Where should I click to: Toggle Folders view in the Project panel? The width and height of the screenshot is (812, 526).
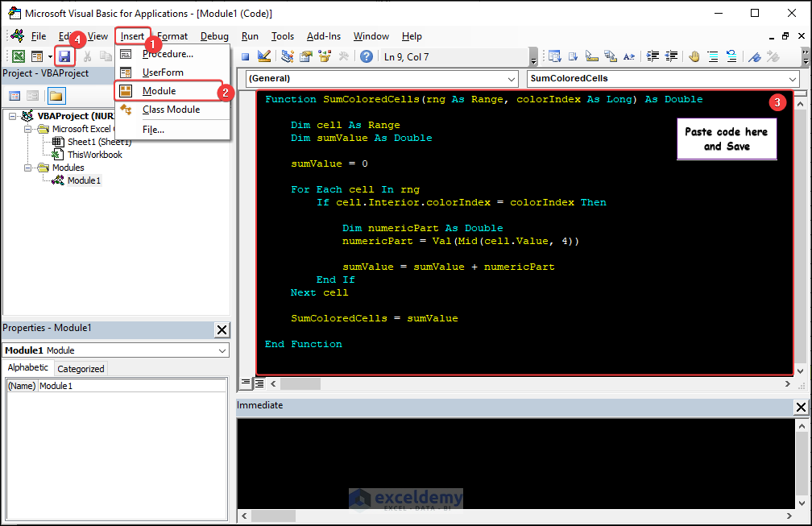pos(56,96)
